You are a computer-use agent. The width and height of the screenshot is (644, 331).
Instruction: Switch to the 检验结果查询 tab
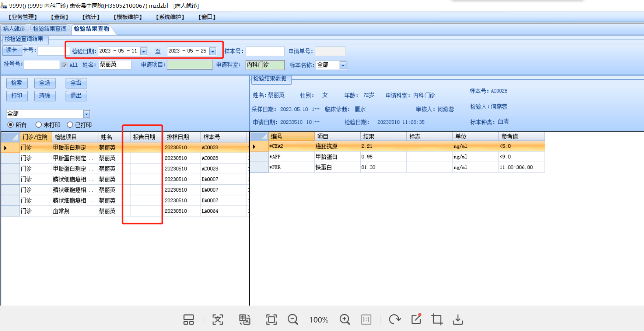click(x=50, y=29)
